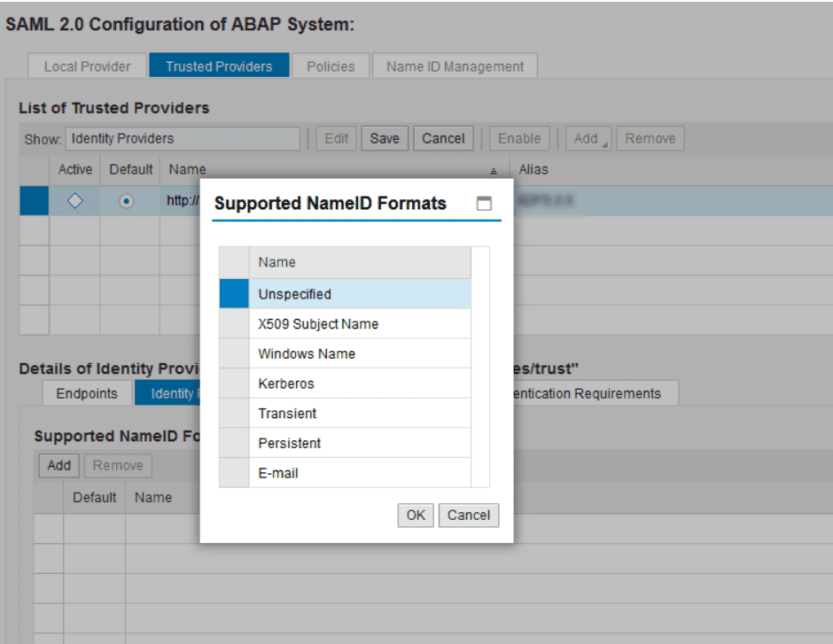The width and height of the screenshot is (833, 644).
Task: Open the Endpoints details tab
Action: (x=87, y=393)
